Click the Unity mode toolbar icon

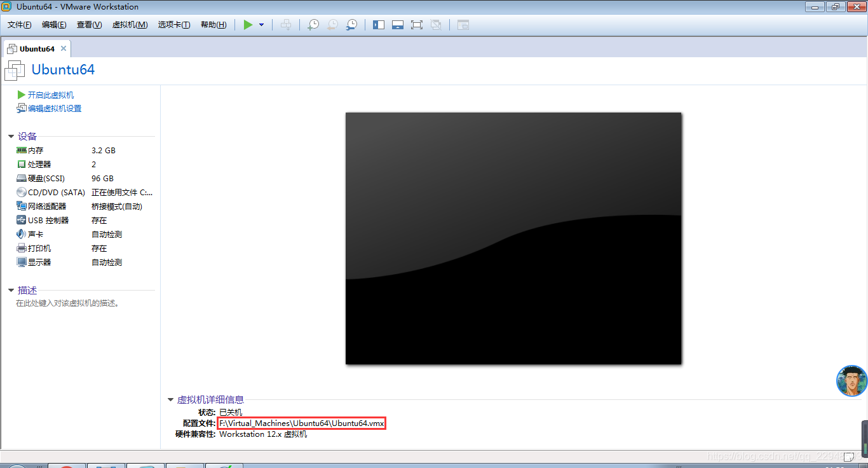436,25
